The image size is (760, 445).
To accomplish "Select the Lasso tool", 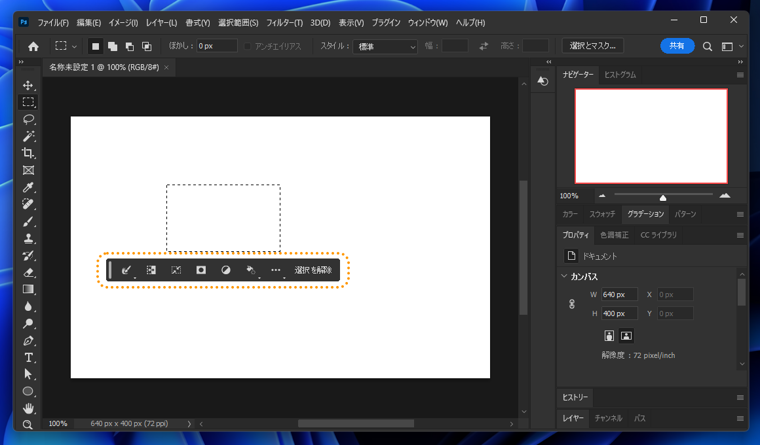I will [x=28, y=119].
